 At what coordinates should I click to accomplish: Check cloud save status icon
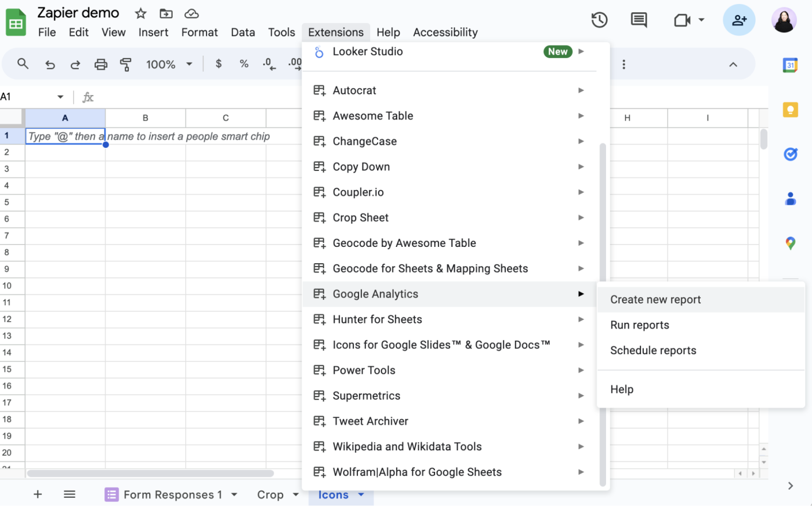[x=191, y=13]
